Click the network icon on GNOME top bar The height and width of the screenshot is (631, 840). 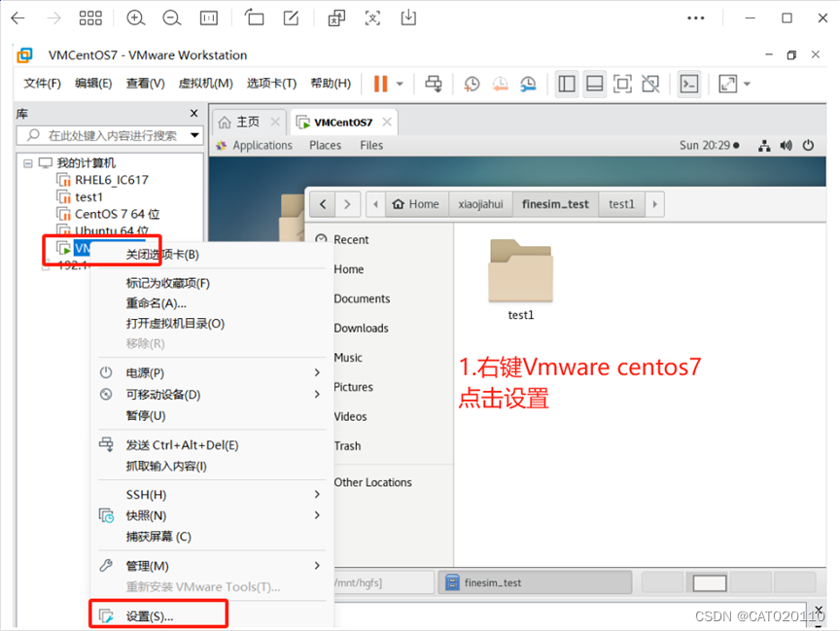pyautogui.click(x=764, y=145)
